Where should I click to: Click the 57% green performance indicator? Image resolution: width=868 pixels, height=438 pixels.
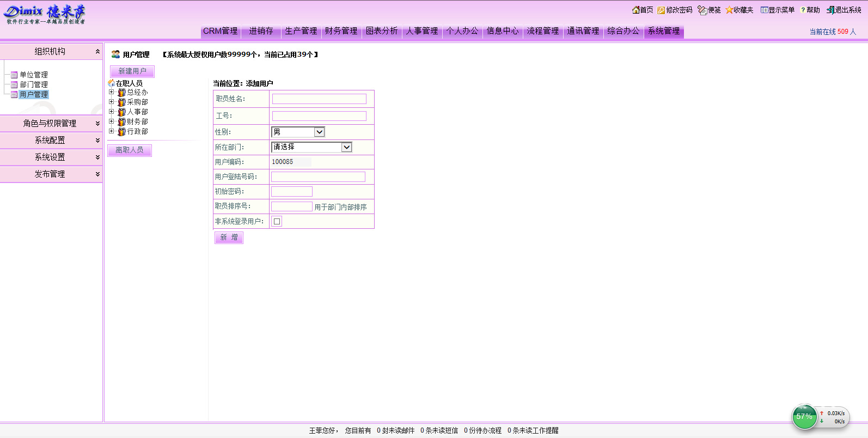coord(804,417)
